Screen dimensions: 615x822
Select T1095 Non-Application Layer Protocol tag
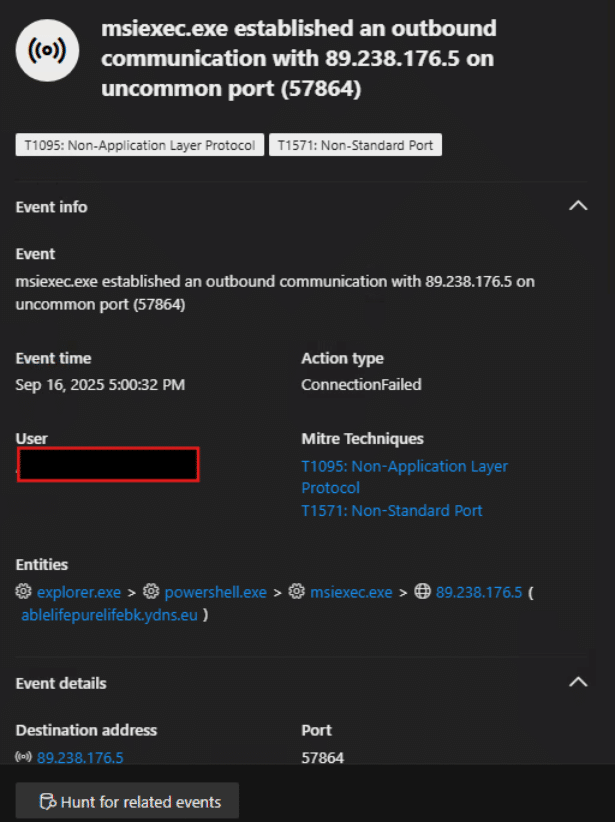[x=140, y=145]
